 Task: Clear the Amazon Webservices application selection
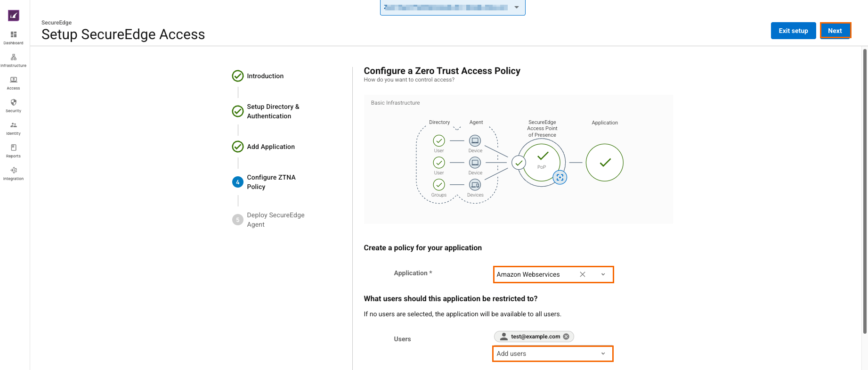point(583,274)
